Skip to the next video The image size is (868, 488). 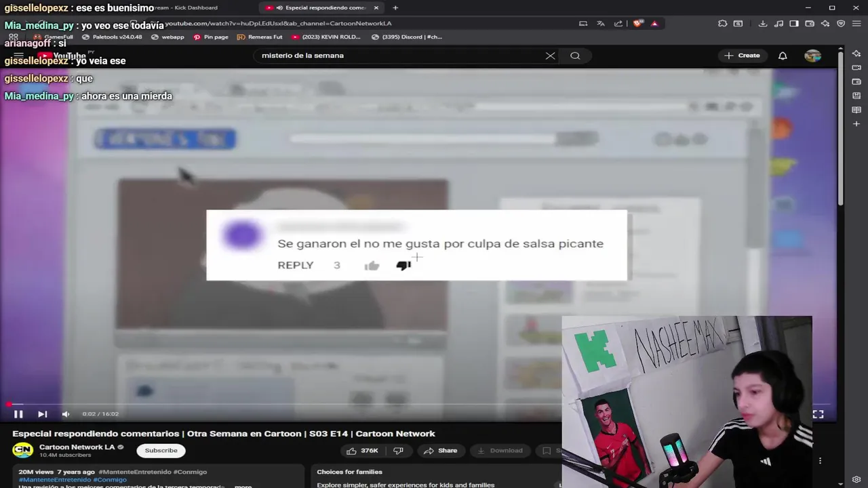tap(42, 414)
